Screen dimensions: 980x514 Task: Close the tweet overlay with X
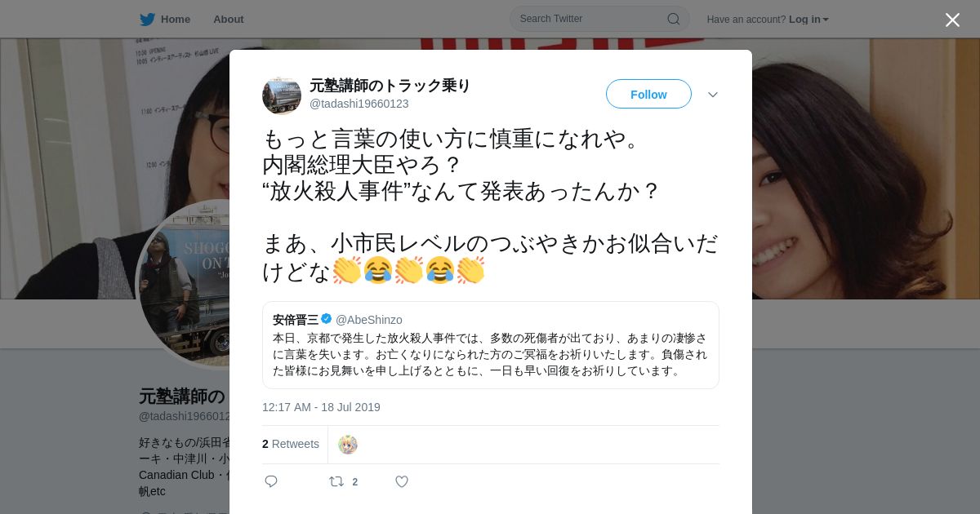pos(952,20)
